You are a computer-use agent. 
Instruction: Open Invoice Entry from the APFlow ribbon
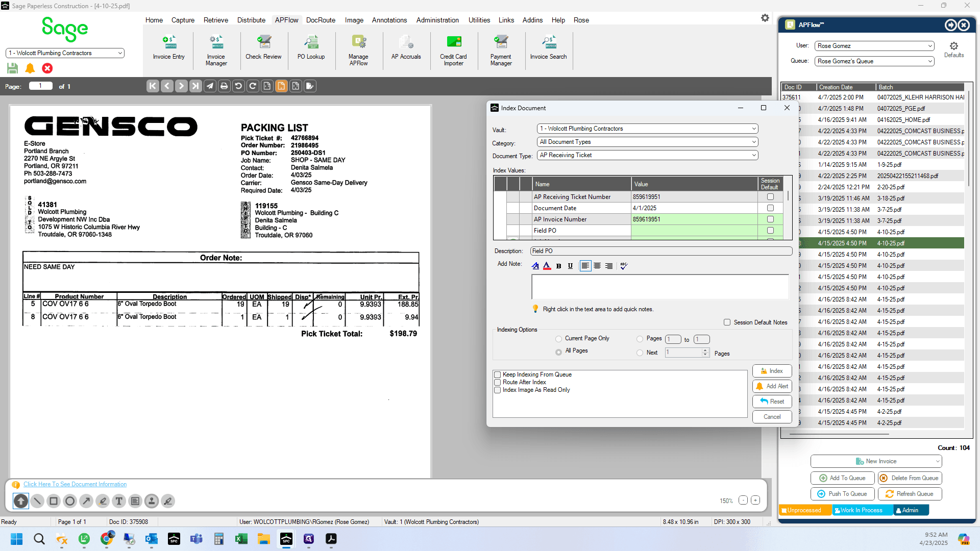point(168,48)
